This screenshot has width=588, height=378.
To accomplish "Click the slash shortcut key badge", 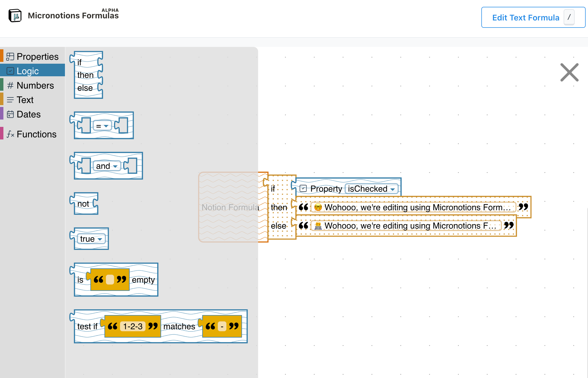I will click(x=569, y=17).
